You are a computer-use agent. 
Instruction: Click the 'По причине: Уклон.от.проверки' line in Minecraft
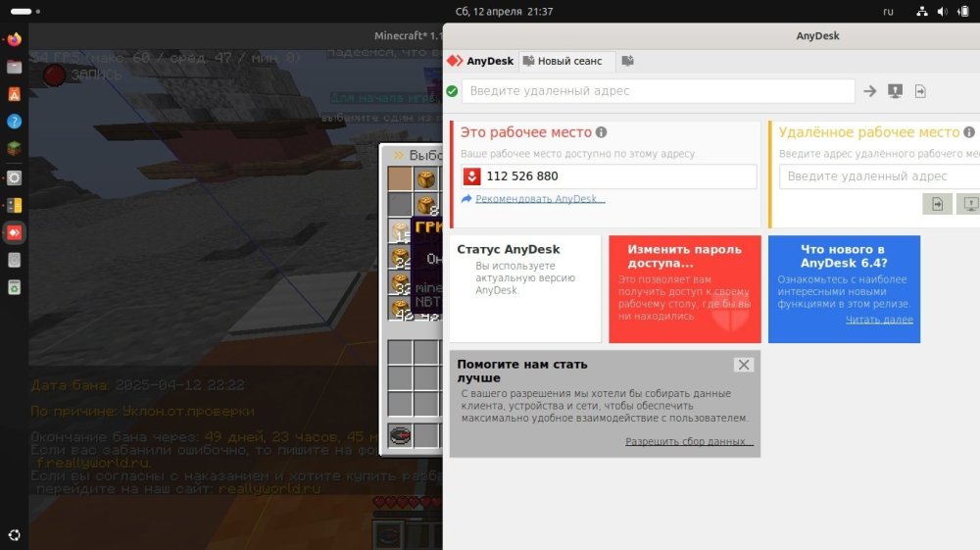(x=142, y=411)
